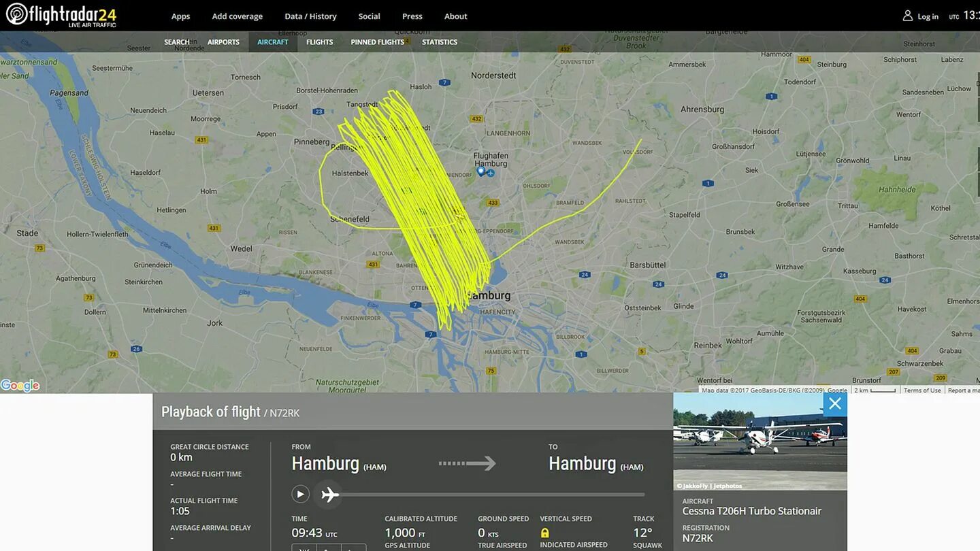Image resolution: width=980 pixels, height=551 pixels.
Task: Open the Social menu
Action: coord(369,16)
